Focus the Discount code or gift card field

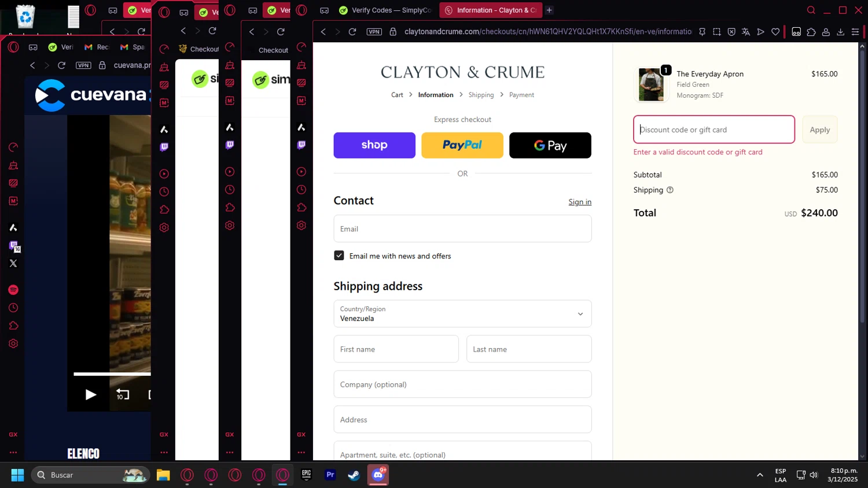pos(714,130)
